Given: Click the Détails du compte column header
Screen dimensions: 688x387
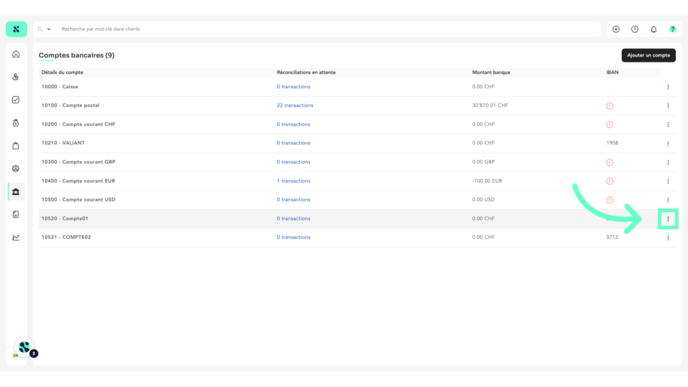Looking at the screenshot, I should 62,72.
